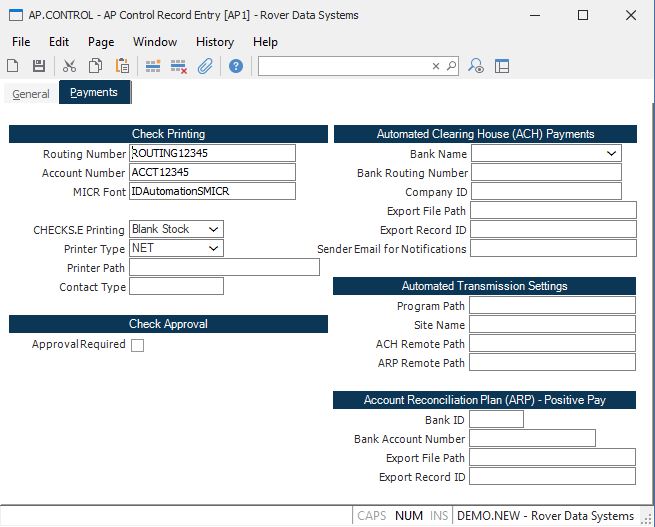Click the blue Help question mark icon

pyautogui.click(x=236, y=66)
